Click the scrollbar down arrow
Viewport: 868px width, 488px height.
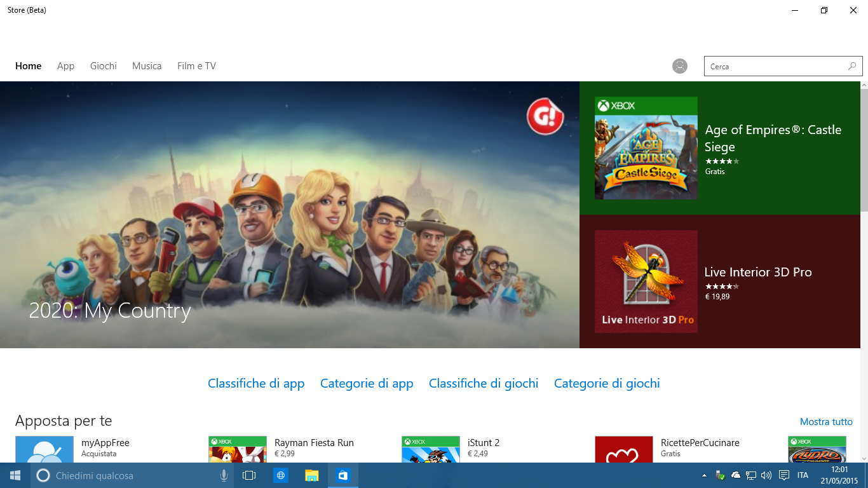point(864,458)
